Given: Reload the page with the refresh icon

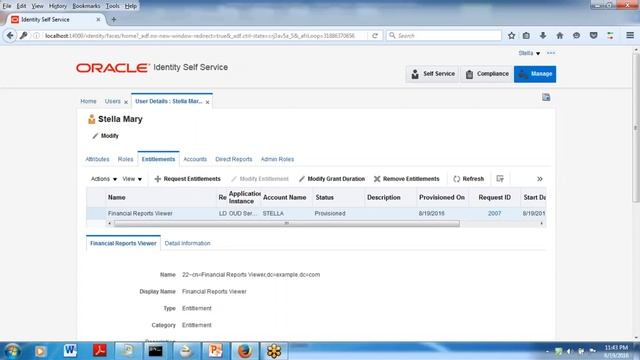Looking at the screenshot, I should click(375, 36).
